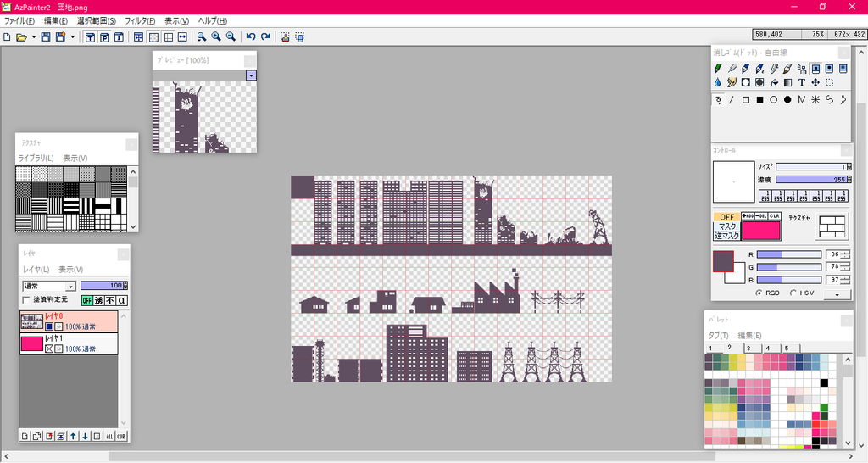The image size is (868, 463).
Task: Select the text tool (T) icon
Action: pos(802,82)
